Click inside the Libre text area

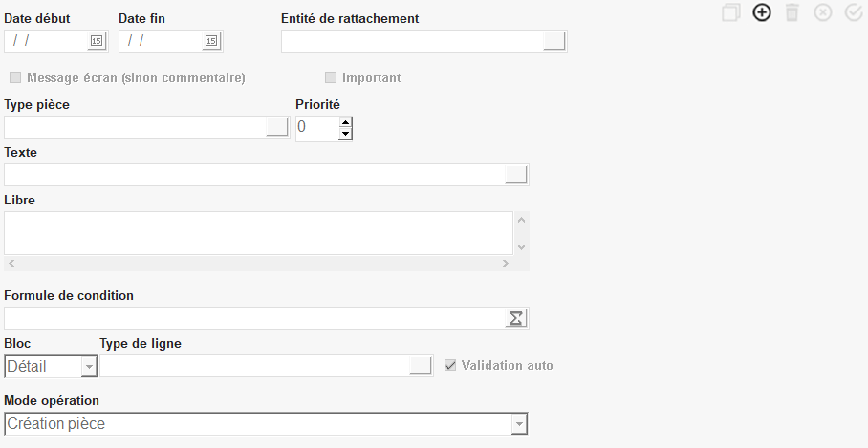coord(258,232)
